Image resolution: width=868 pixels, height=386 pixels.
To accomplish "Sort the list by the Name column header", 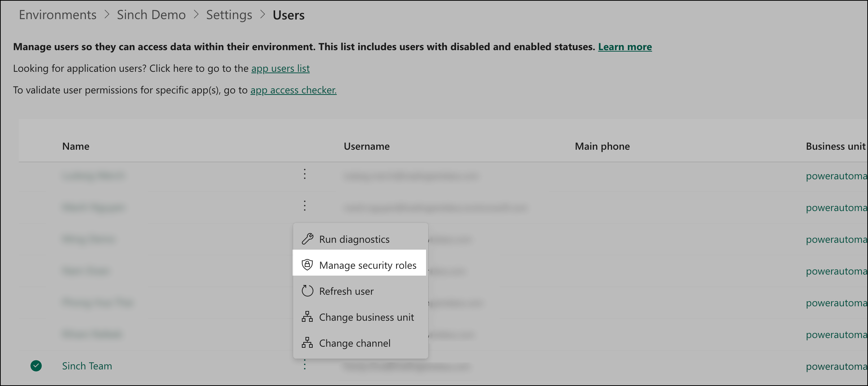I will (x=75, y=146).
